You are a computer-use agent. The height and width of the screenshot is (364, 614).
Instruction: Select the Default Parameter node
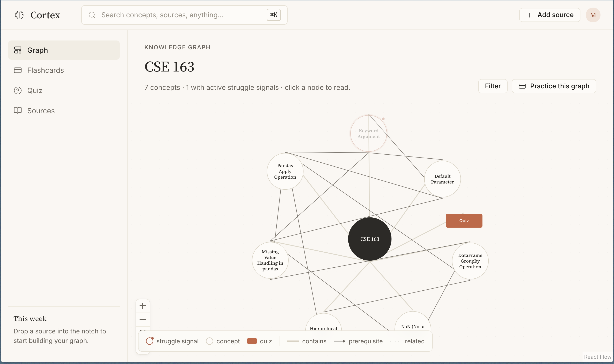click(442, 179)
